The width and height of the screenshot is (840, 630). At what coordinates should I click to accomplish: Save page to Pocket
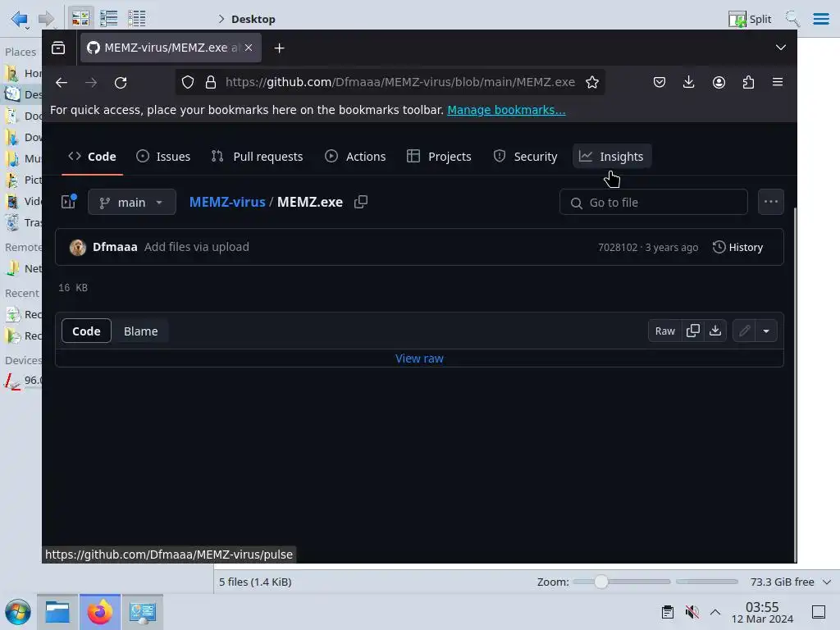[660, 82]
